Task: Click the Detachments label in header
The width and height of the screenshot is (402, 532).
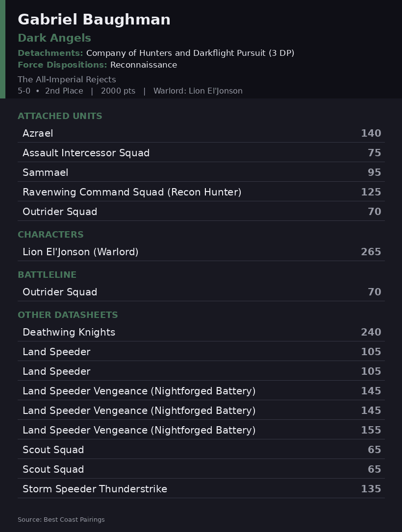Action: 50,53
